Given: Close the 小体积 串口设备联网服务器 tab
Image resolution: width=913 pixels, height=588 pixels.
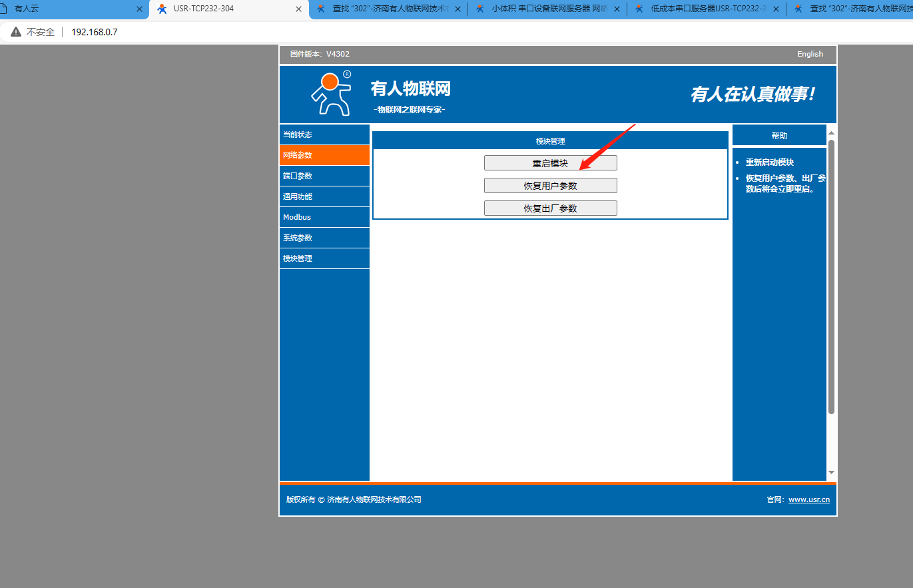Looking at the screenshot, I should tap(617, 9).
